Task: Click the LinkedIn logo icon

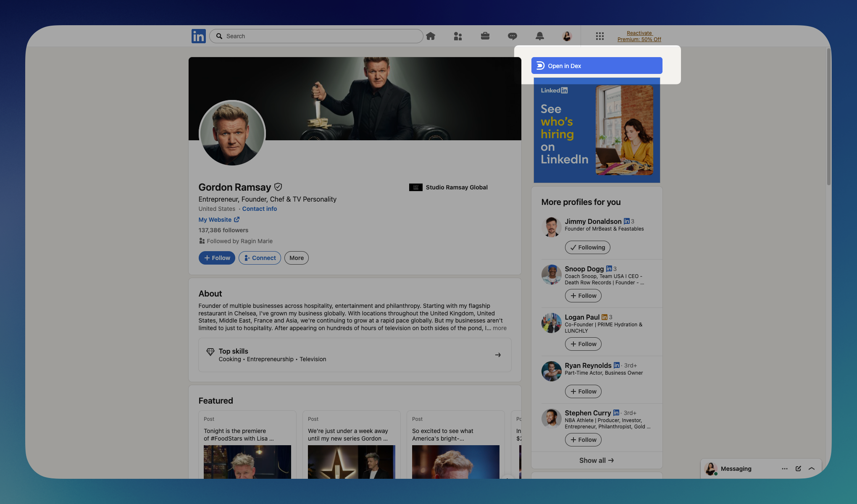Action: pos(198,36)
